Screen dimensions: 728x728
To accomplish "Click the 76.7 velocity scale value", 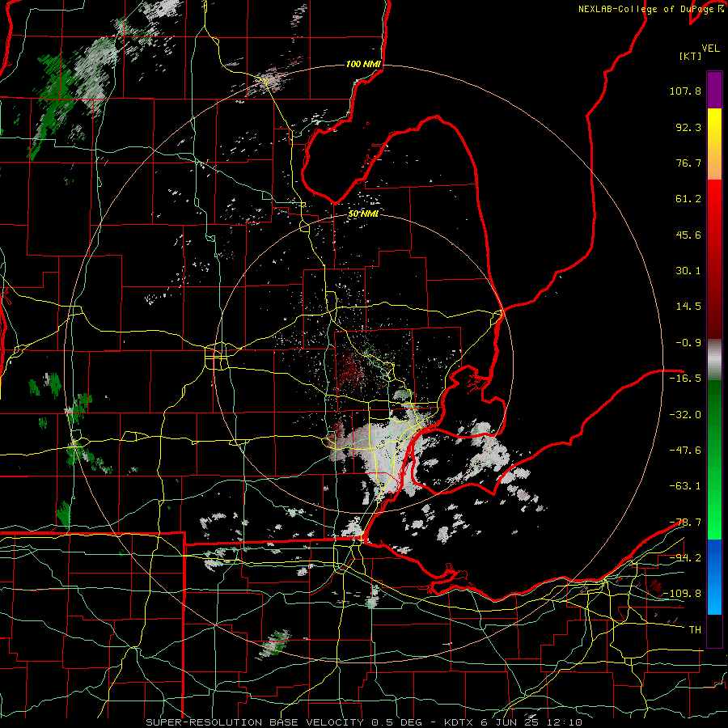I will (x=688, y=163).
